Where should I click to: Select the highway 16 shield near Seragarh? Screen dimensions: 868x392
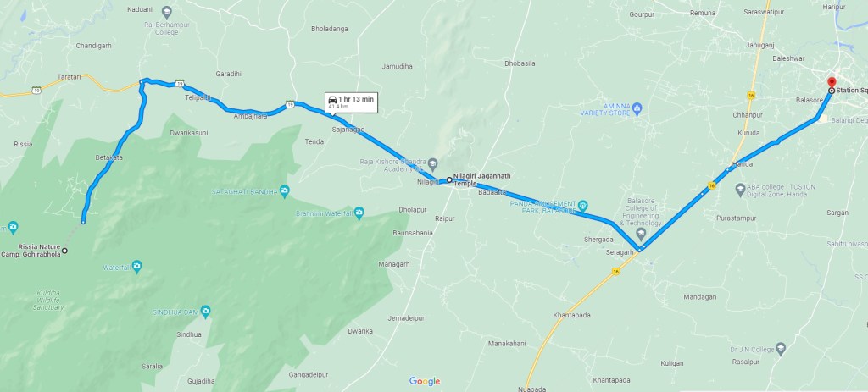tap(615, 272)
